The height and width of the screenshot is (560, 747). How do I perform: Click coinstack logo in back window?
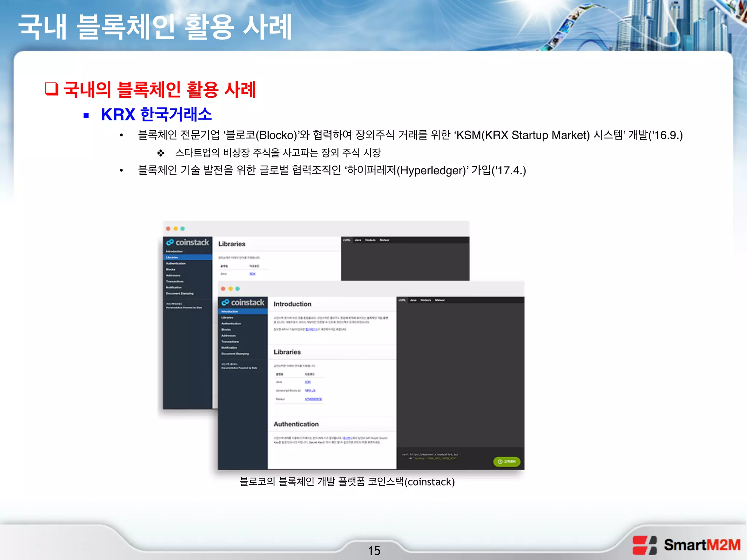pyautogui.click(x=188, y=242)
